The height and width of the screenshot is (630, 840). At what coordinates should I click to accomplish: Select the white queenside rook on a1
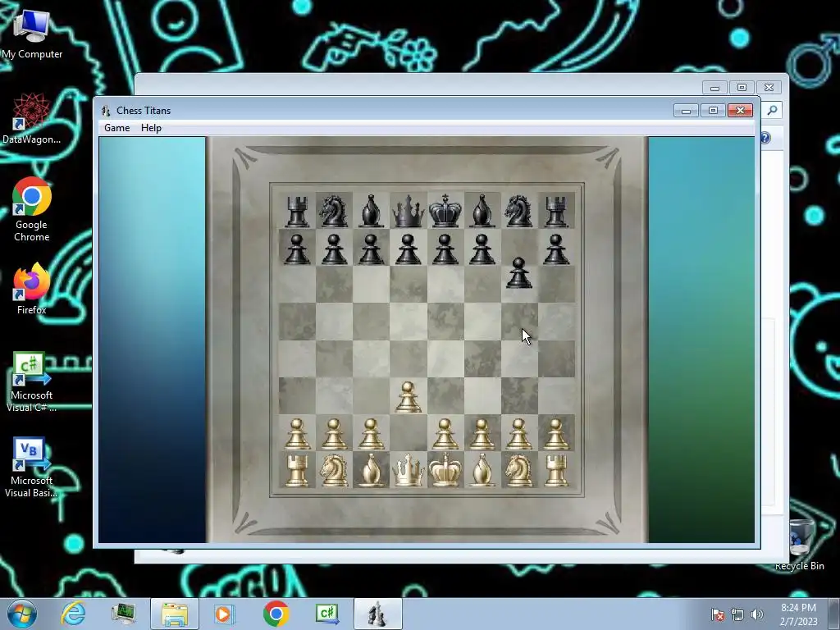click(x=297, y=470)
